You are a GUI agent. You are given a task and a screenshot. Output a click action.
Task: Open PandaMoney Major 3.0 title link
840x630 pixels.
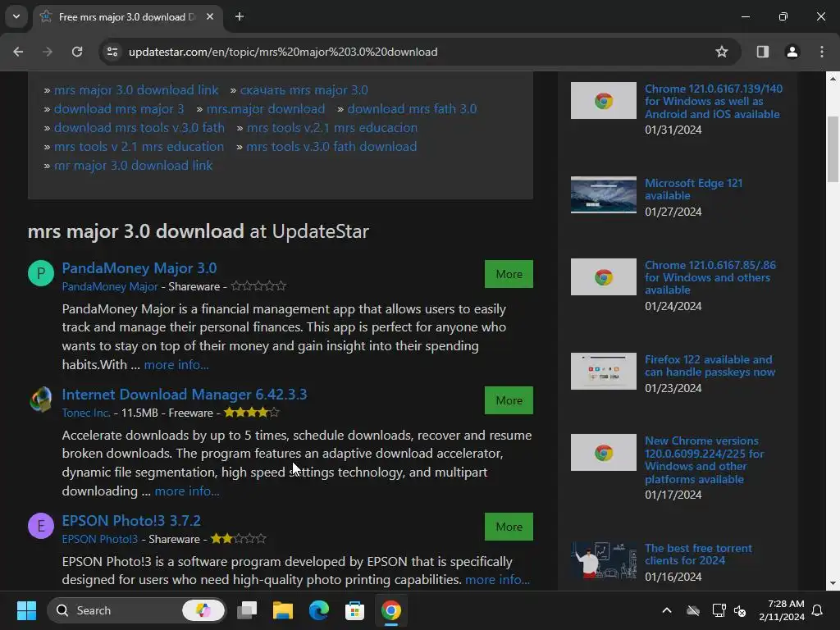(139, 268)
